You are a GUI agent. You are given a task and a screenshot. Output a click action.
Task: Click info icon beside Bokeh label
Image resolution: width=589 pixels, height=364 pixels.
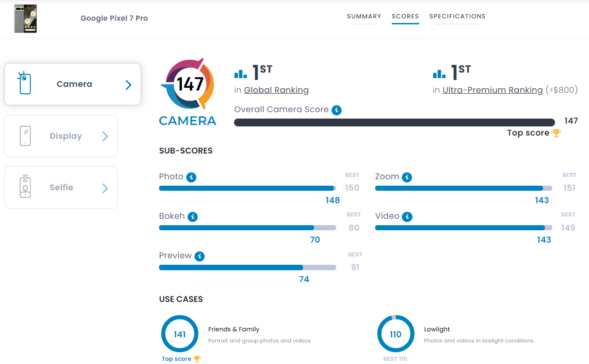(x=193, y=216)
